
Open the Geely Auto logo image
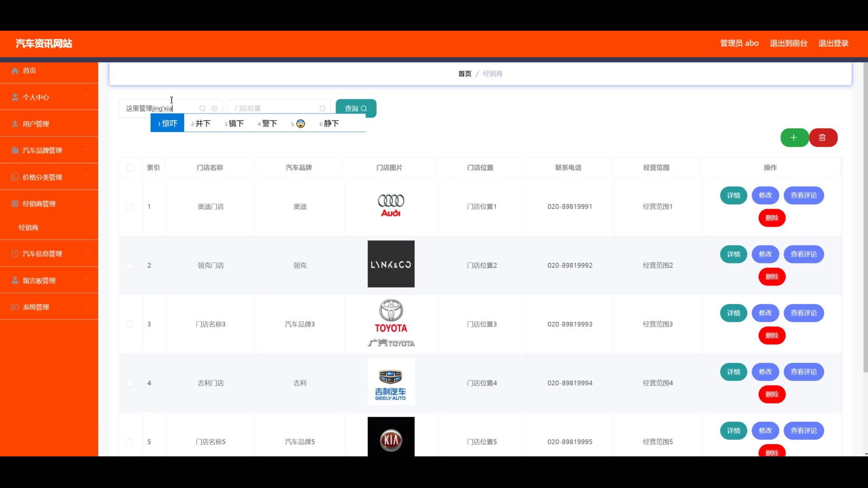[391, 382]
